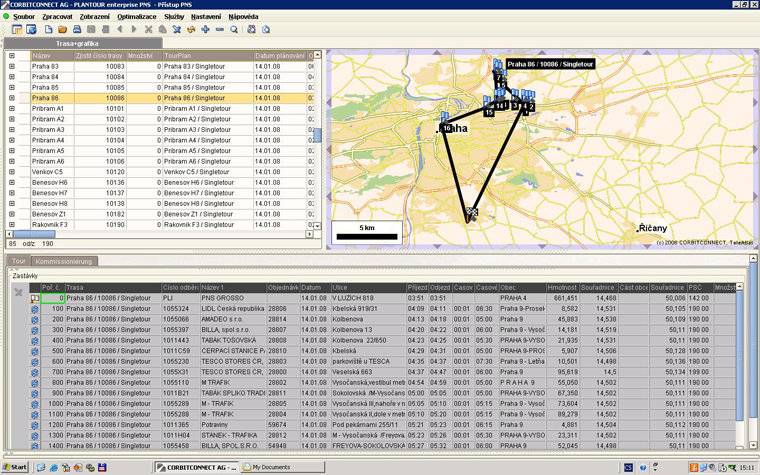Screen dimensions: 760x475
Task: Open the Optimalizace menu
Action: tap(137, 16)
